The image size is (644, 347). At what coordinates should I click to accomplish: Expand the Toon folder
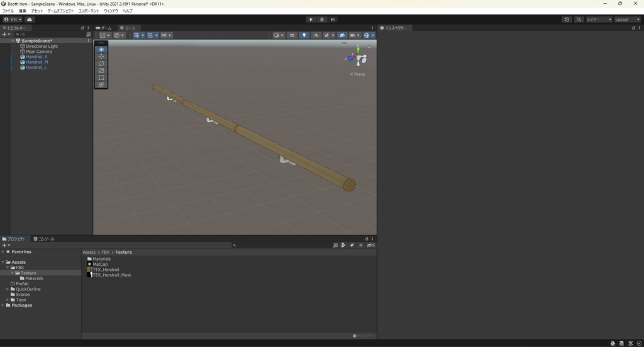[8, 300]
